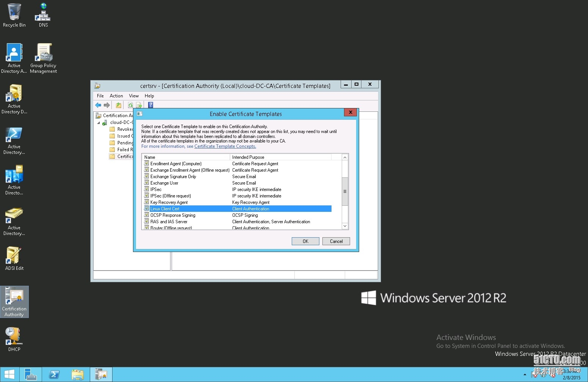Viewport: 588px width, 382px height.
Task: Select the Revoked Certificates folder
Action: coord(121,129)
